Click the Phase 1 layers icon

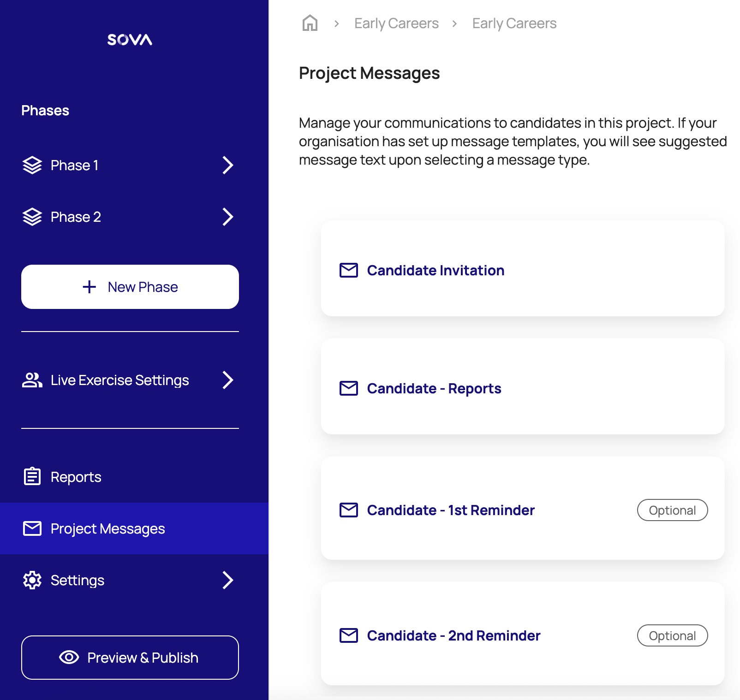32,165
